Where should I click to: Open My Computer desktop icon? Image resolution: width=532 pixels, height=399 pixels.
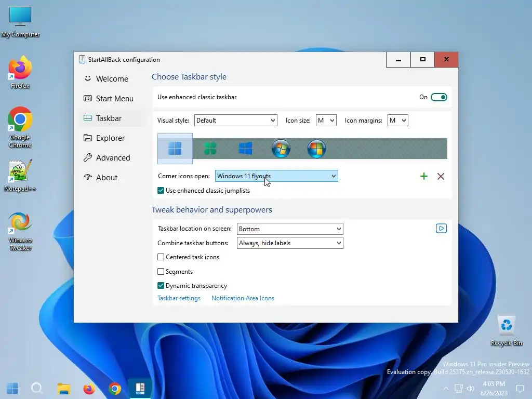coord(20,22)
